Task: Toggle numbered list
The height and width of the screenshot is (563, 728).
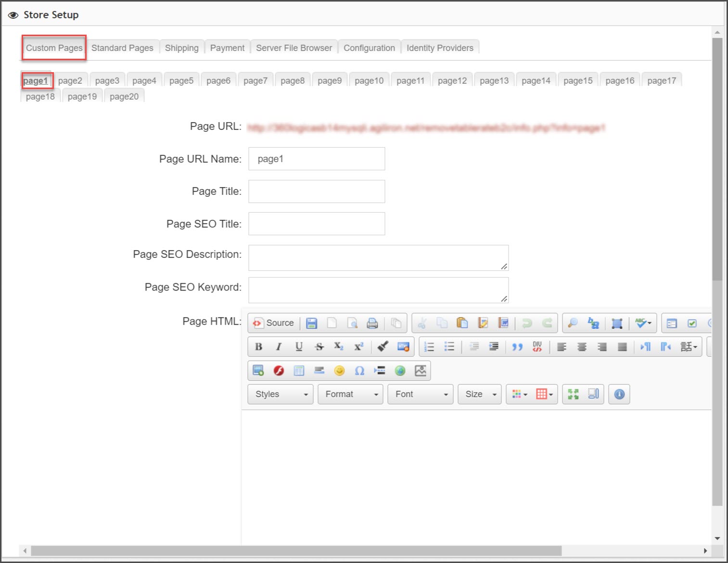Action: pos(429,346)
